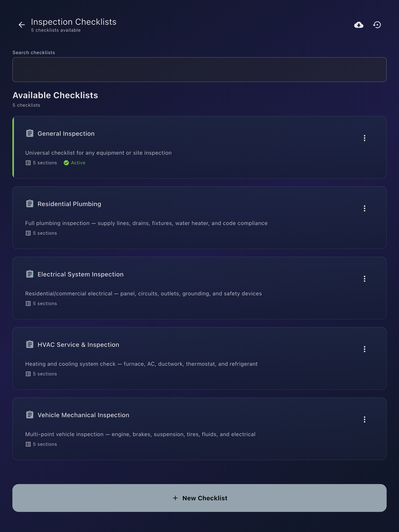The height and width of the screenshot is (532, 399).
Task: Open HVAC Service & Inspection more options
Action: pyautogui.click(x=364, y=349)
